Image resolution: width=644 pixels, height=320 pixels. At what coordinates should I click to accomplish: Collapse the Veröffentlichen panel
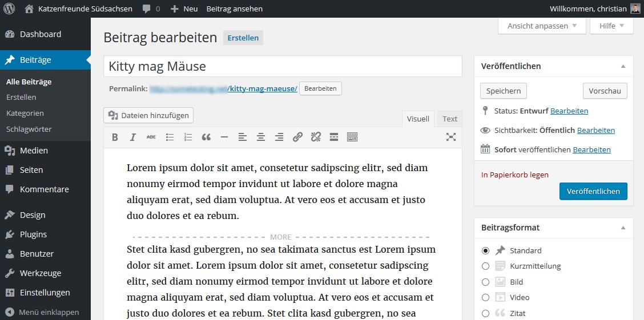pos(623,66)
